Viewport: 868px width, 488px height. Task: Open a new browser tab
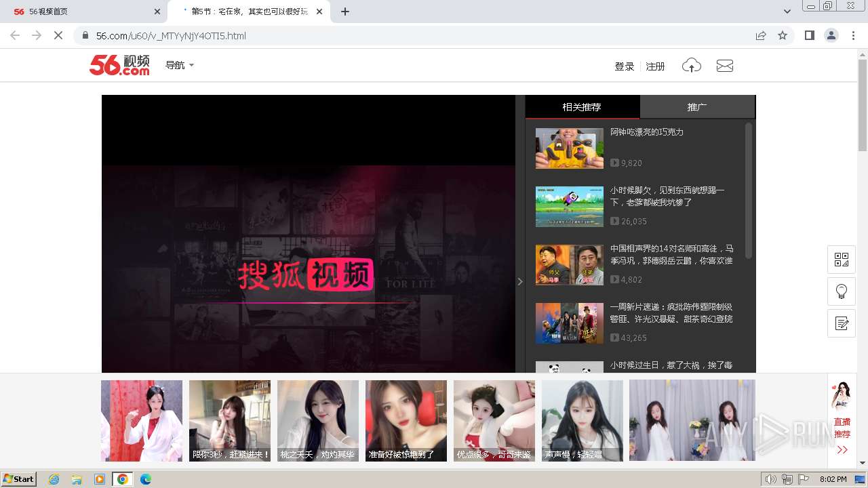coord(345,12)
